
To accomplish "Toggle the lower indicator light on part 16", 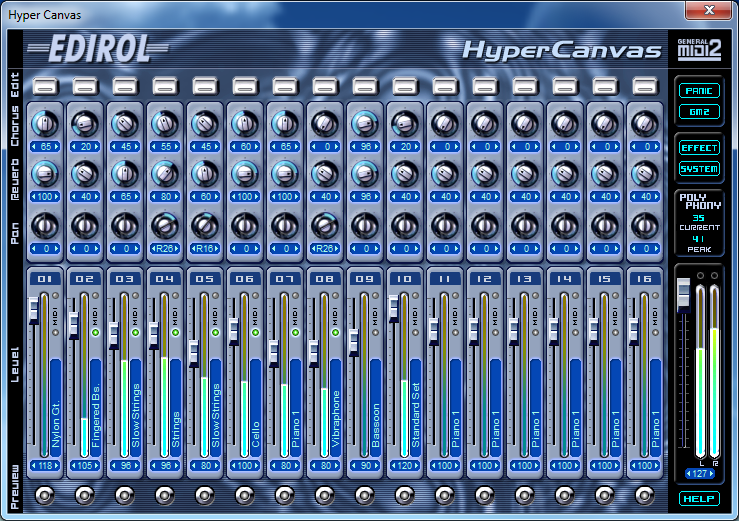I will pos(656,333).
